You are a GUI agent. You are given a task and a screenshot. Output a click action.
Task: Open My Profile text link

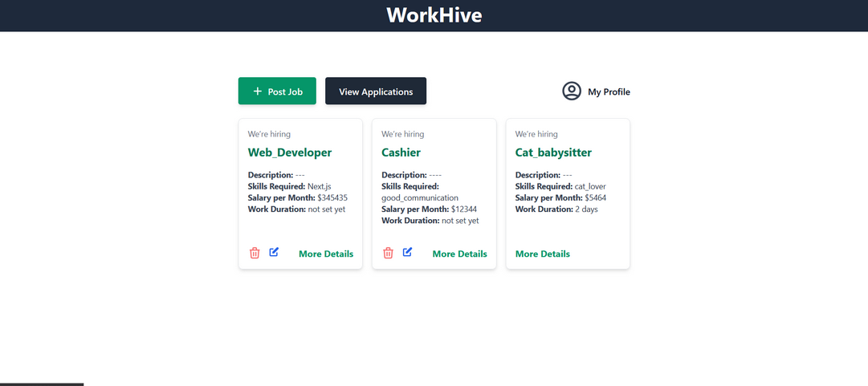[x=609, y=91]
